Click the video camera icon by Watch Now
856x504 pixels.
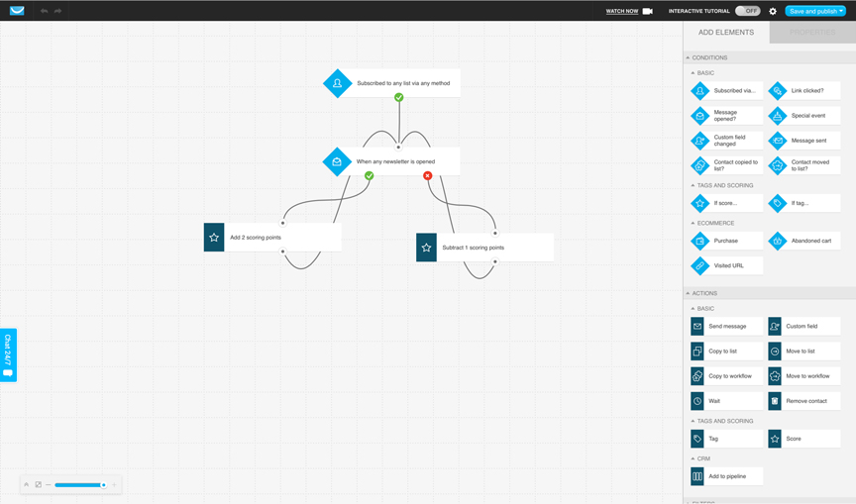click(648, 11)
